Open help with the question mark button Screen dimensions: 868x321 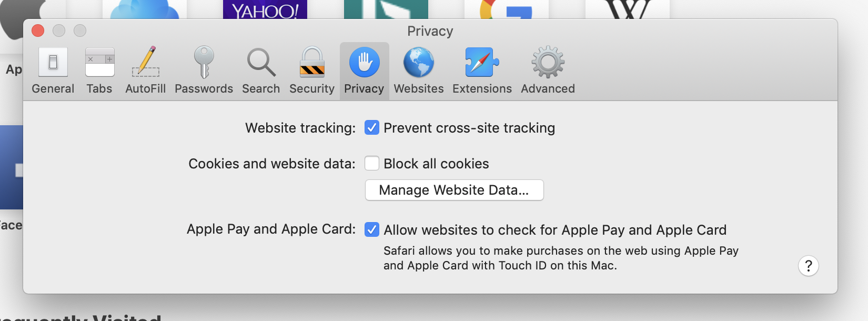[809, 266]
